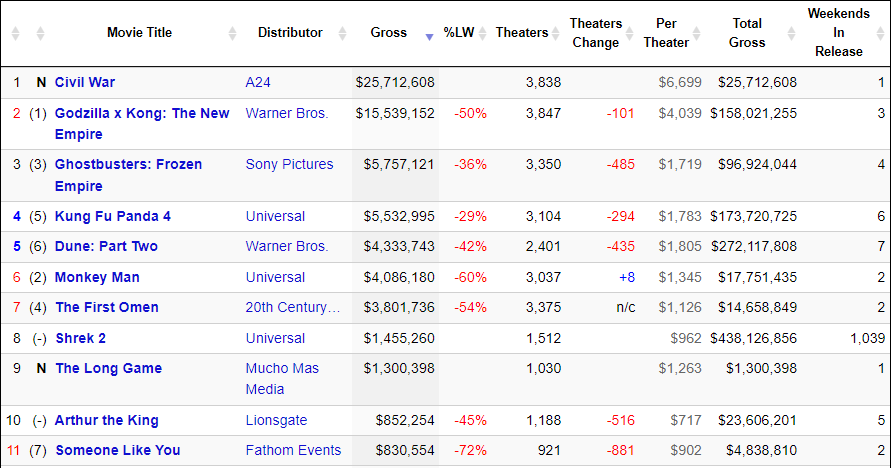The image size is (892, 468).
Task: Sort by Theaters Change arrows
Action: [629, 33]
